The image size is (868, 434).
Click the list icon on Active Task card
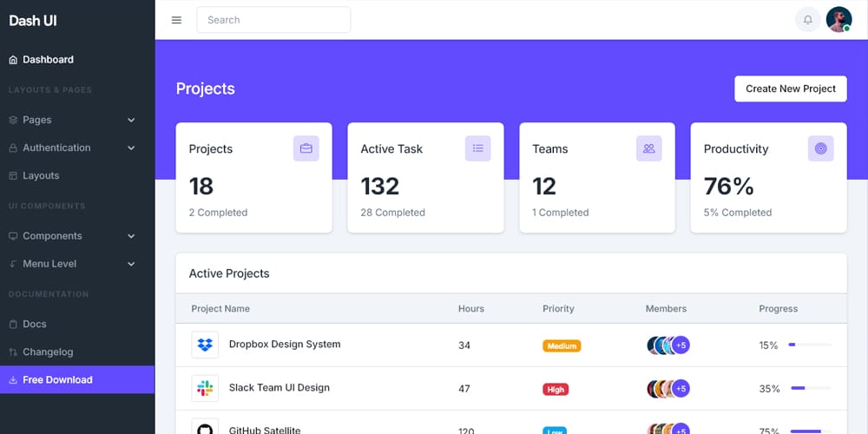coord(477,148)
